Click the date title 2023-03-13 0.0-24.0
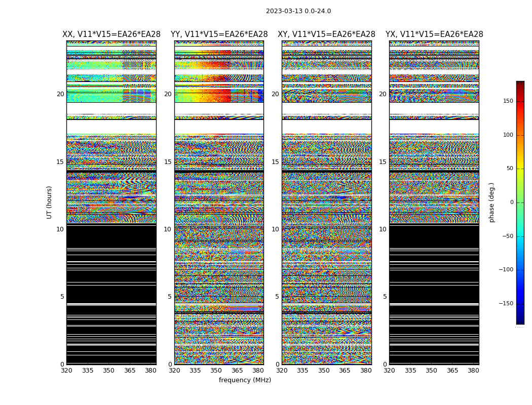 (298, 11)
